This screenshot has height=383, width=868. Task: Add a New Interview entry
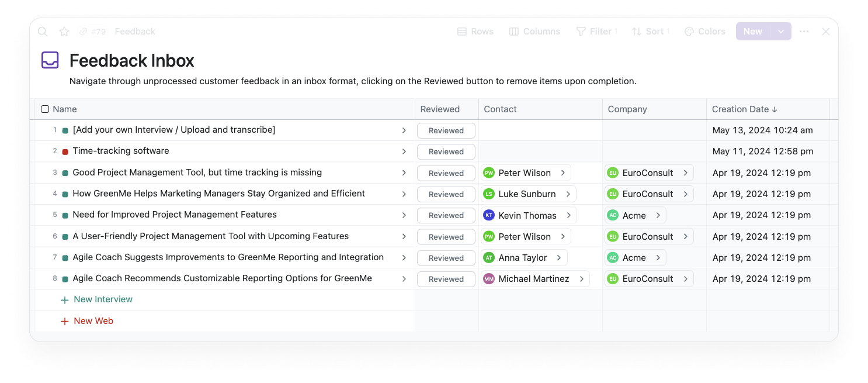(x=96, y=299)
